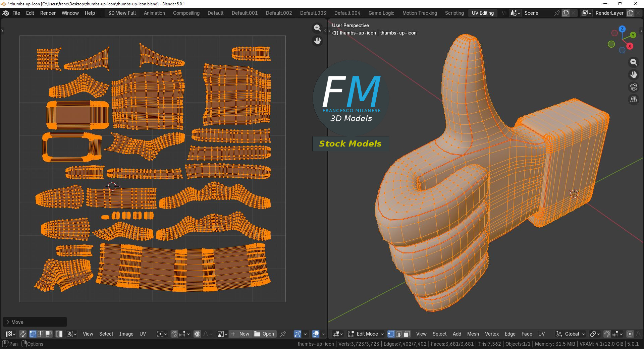
Task: Toggle UV sync selection button
Action: tap(22, 334)
